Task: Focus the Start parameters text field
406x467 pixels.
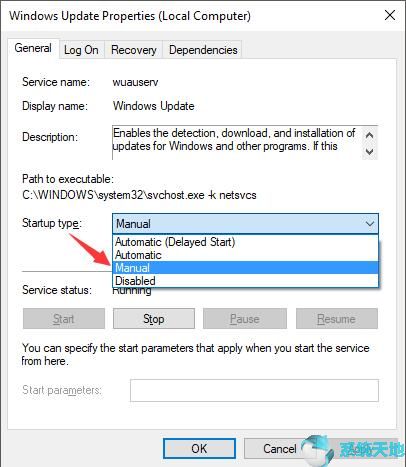Action: [254, 390]
